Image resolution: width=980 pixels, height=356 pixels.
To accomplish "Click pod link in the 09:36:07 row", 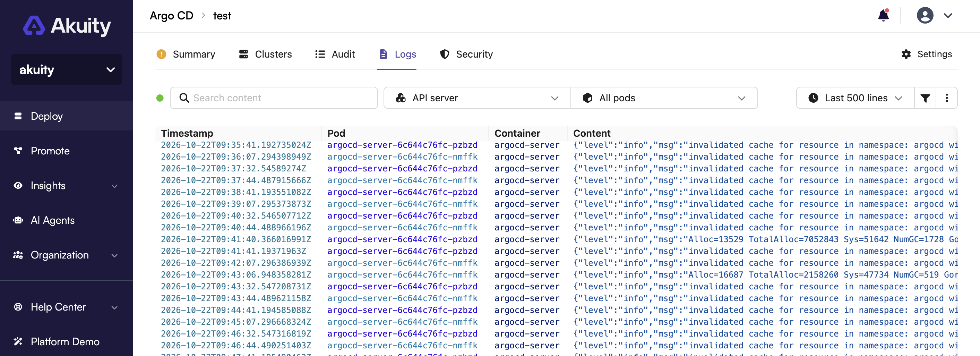I will point(402,157).
